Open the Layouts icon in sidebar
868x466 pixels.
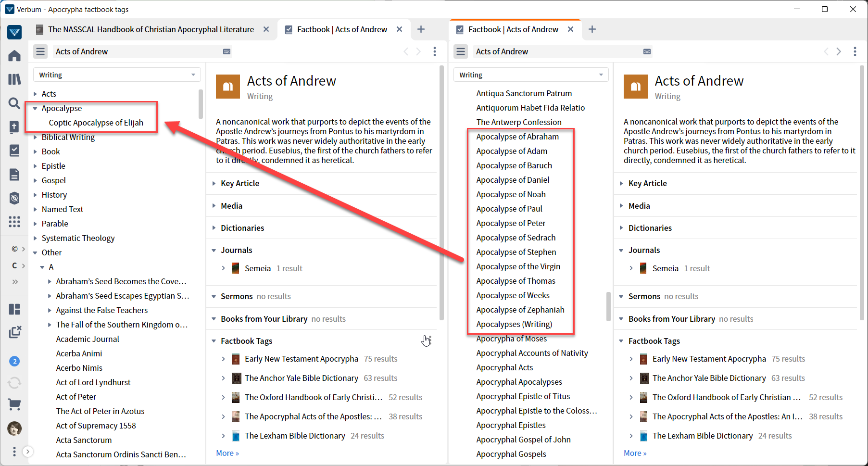14,309
